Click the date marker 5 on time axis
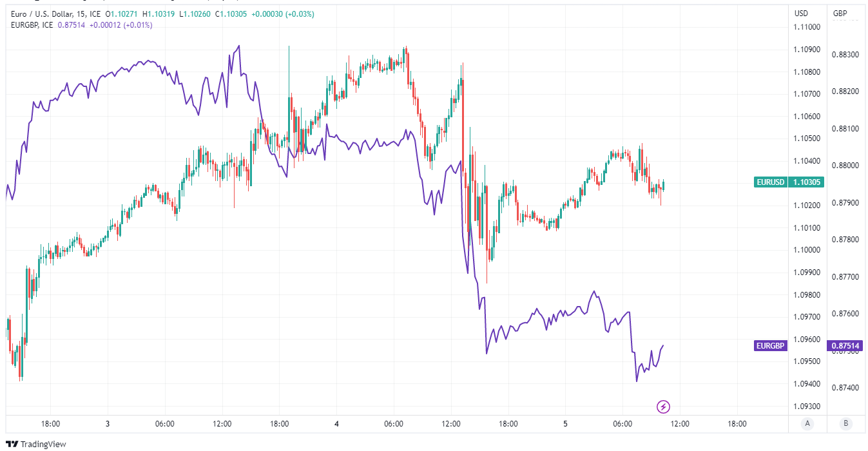Screen dimensions: 868x451 tap(565, 424)
